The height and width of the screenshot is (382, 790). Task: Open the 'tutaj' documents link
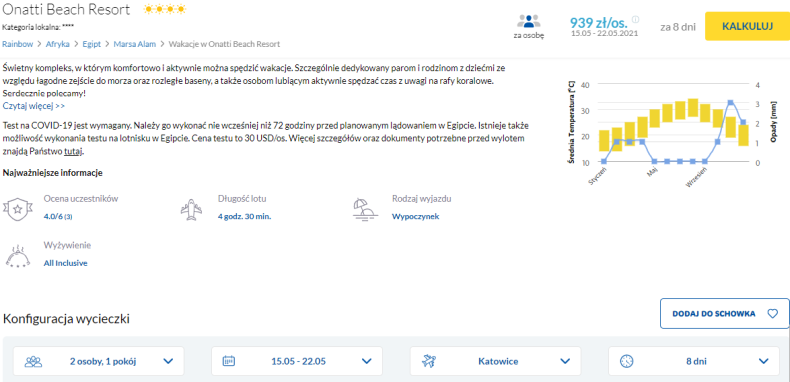click(x=73, y=150)
